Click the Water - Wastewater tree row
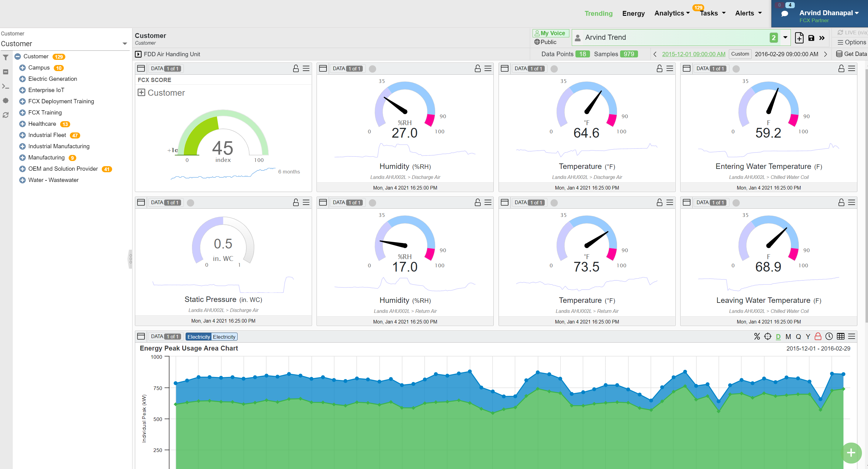Image resolution: width=868 pixels, height=469 pixels. coord(53,180)
